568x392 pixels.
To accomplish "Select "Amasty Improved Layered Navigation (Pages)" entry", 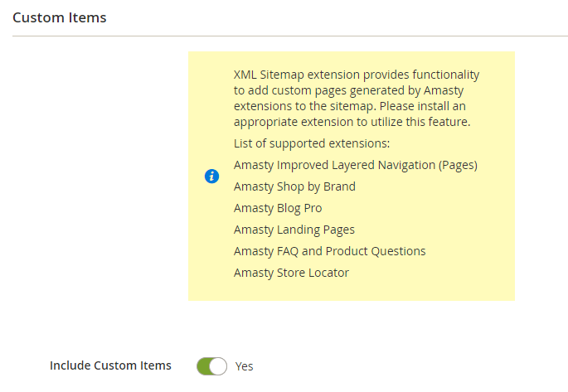I will [356, 165].
